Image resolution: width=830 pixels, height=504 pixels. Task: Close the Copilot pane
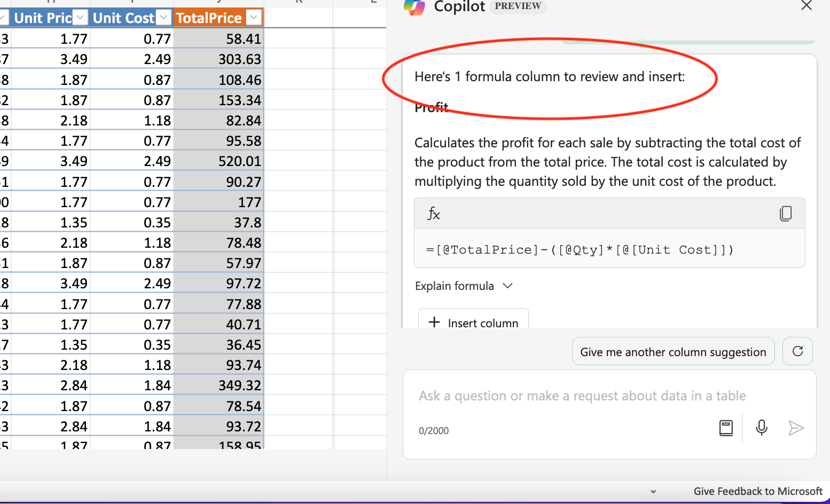click(806, 6)
